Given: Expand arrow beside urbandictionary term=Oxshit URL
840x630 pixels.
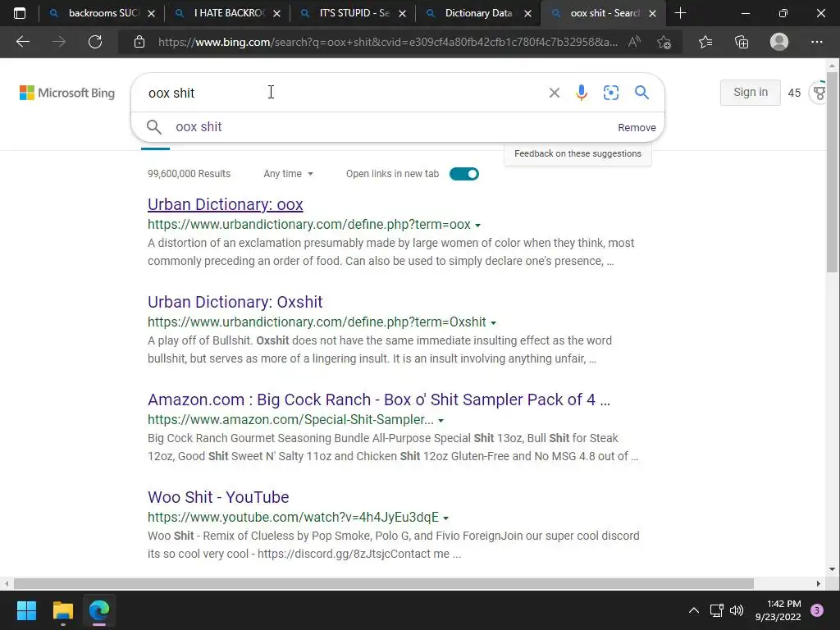Looking at the screenshot, I should tap(493, 323).
